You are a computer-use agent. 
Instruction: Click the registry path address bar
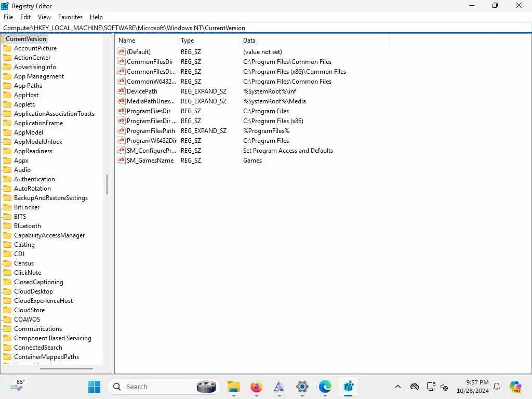pyautogui.click(x=266, y=28)
